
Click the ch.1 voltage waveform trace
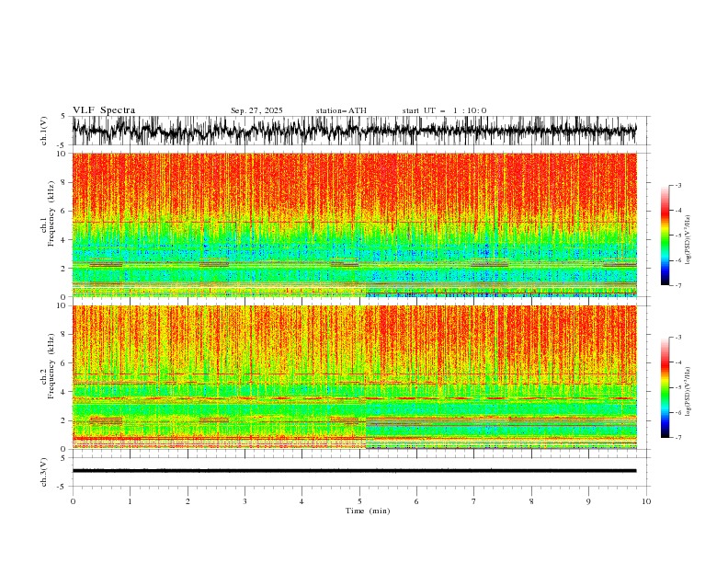(x=354, y=131)
